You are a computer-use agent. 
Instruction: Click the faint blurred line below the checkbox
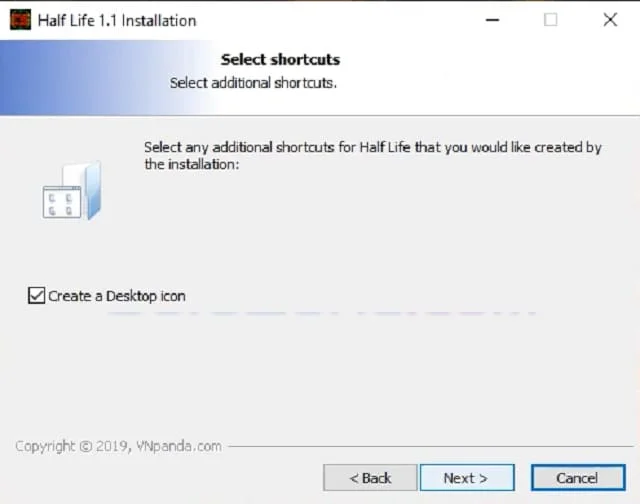coord(320,314)
